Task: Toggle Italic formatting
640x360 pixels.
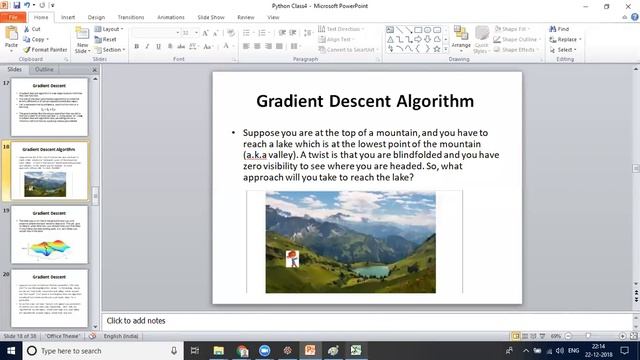Action: click(x=147, y=47)
